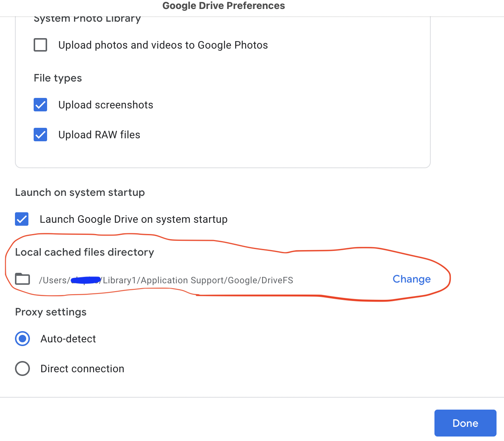504x441 pixels.
Task: Click the DriveFS directory path text
Action: 166,280
